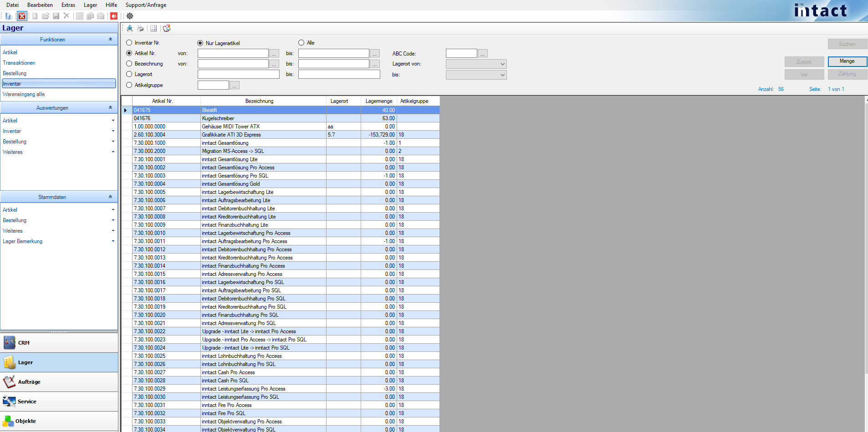Select article 7.30.100.0029 cell
Screen dimensions: 868x432
pyautogui.click(x=166, y=389)
